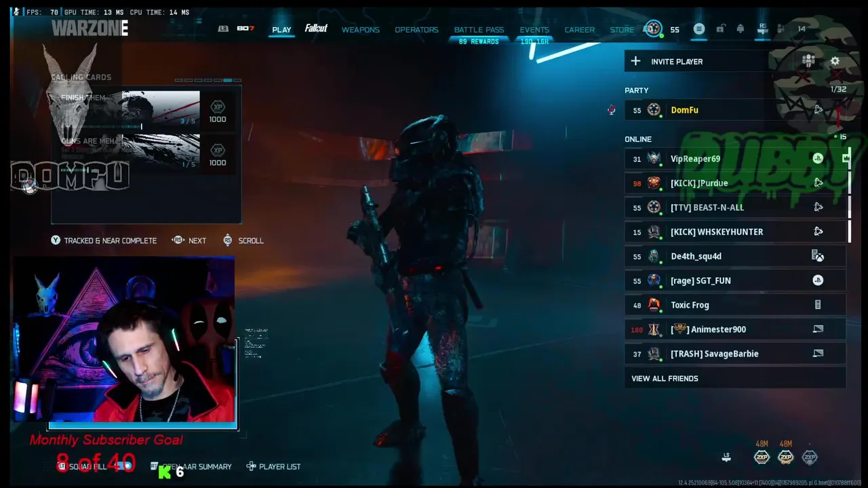
Task: Click the SCROLL prompt
Action: (243, 241)
